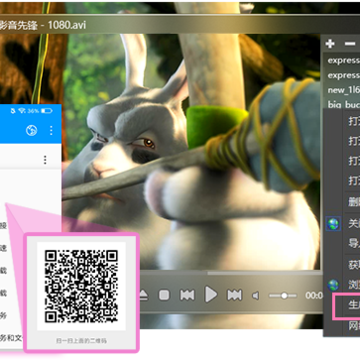Tap the Wi-Fi status icon on phone
The width and height of the screenshot is (360, 360).
coord(23,111)
